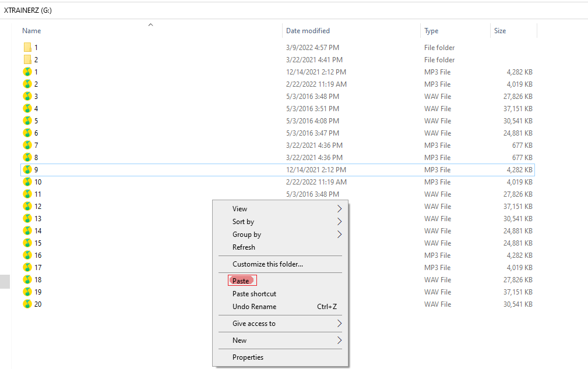This screenshot has height=369, width=588.
Task: Click the MP3 icon beside file 16
Action: 26,255
